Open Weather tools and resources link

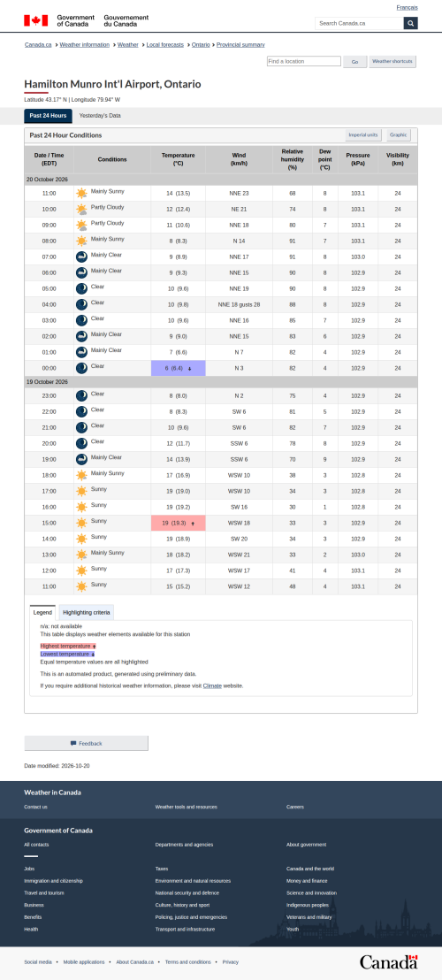pos(186,807)
